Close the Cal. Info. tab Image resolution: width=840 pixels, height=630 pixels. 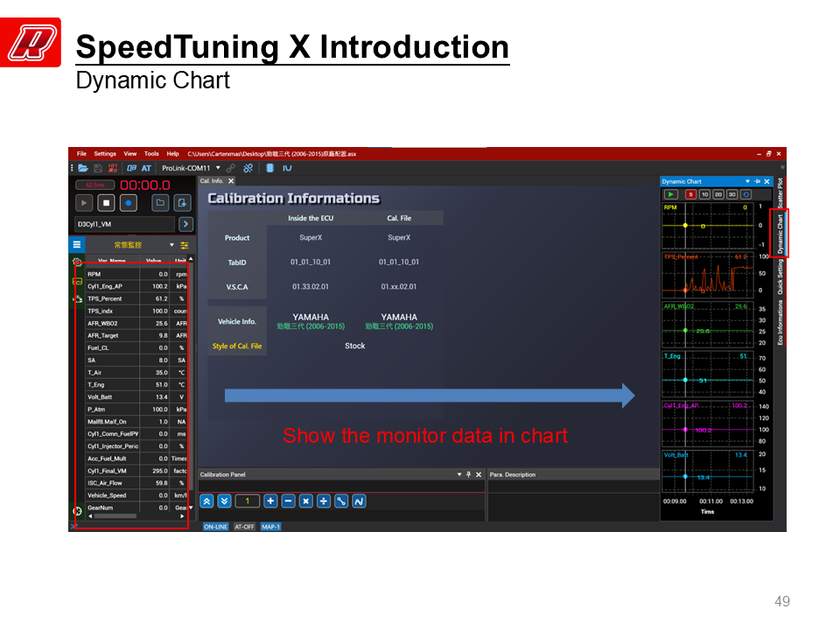pos(231,181)
